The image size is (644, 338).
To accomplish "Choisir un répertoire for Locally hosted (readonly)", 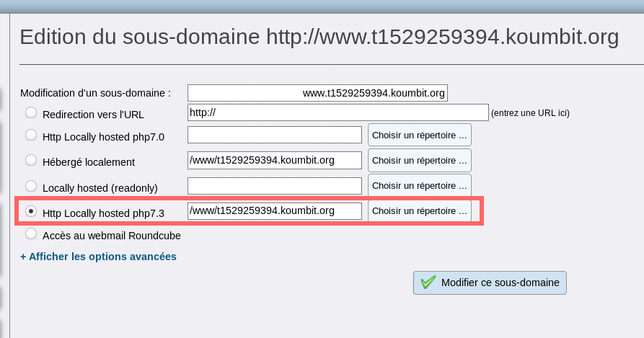I will [419, 185].
